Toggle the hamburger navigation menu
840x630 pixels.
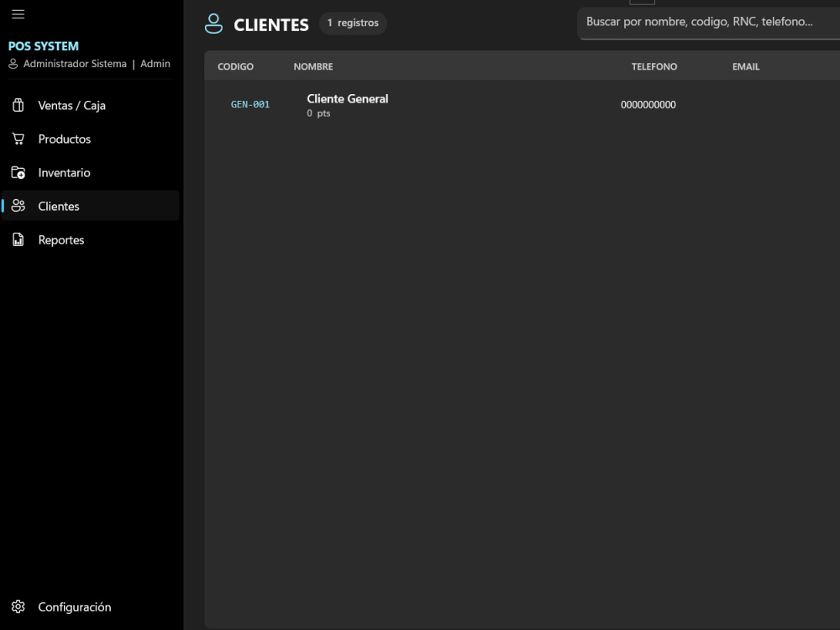pyautogui.click(x=18, y=14)
